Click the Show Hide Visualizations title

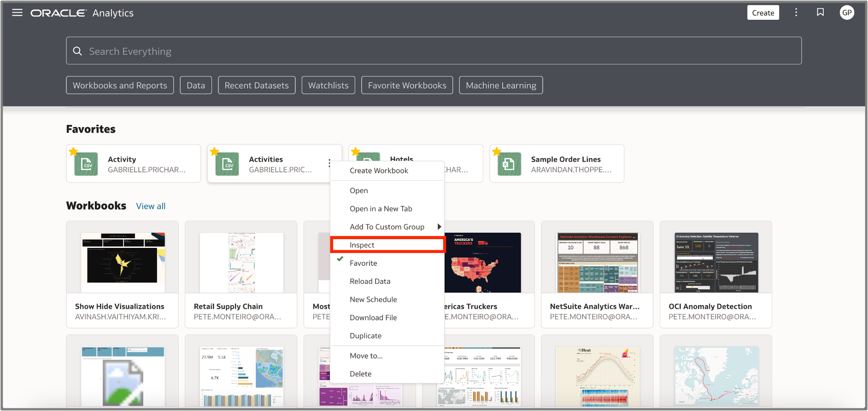click(120, 306)
